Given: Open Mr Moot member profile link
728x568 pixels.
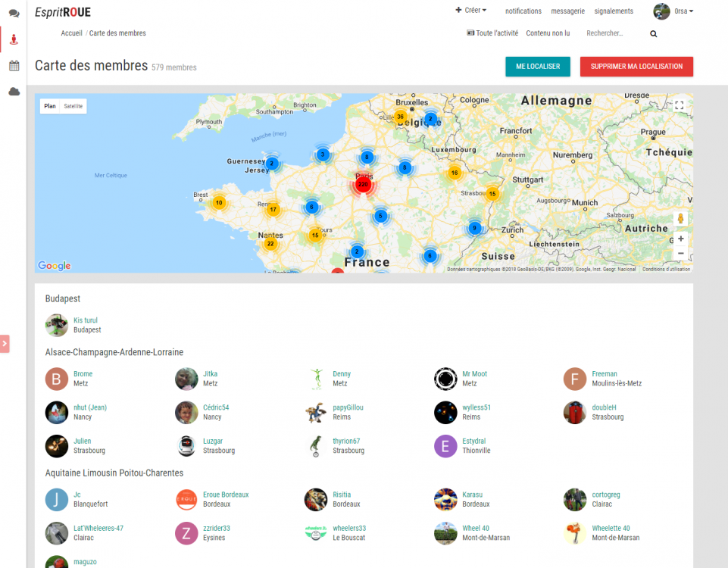Looking at the screenshot, I should click(474, 373).
